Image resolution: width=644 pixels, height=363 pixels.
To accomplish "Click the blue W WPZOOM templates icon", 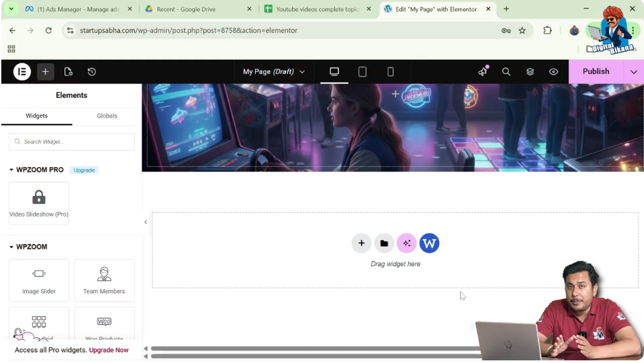I will pyautogui.click(x=429, y=244).
